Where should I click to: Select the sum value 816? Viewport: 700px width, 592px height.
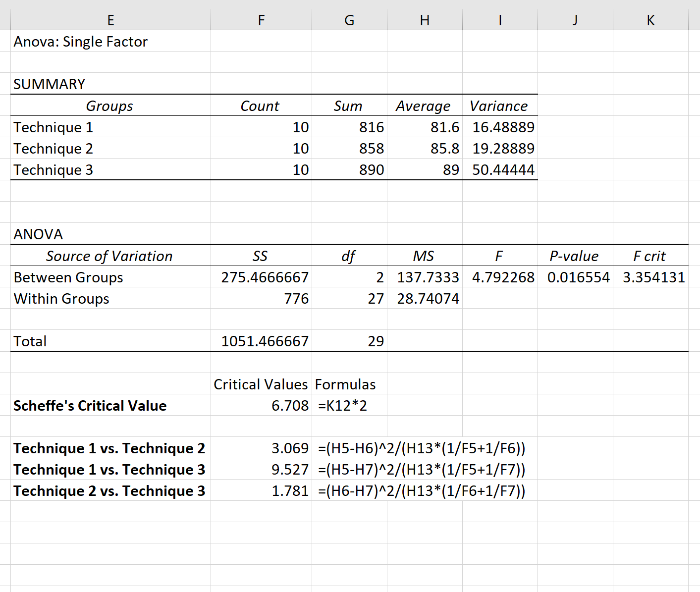click(x=349, y=127)
